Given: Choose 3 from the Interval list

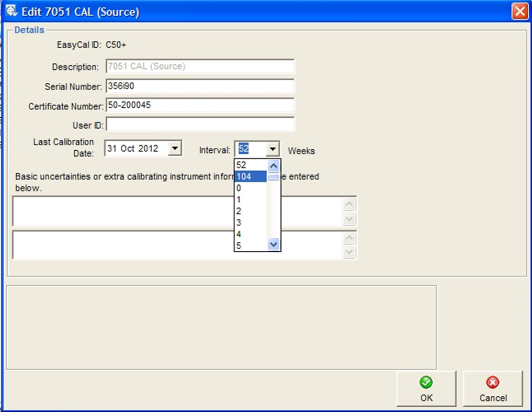Looking at the screenshot, I should 251,223.
